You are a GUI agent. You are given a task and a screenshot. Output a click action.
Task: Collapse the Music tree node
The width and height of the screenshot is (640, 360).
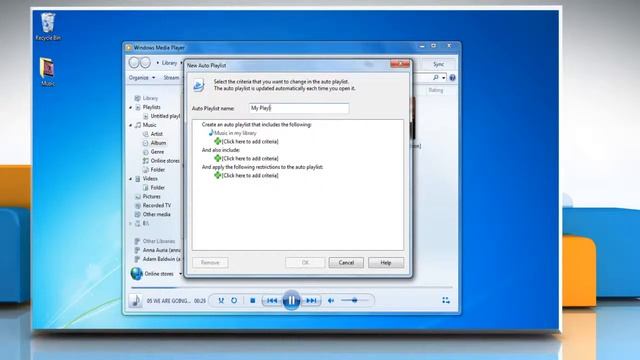point(131,125)
